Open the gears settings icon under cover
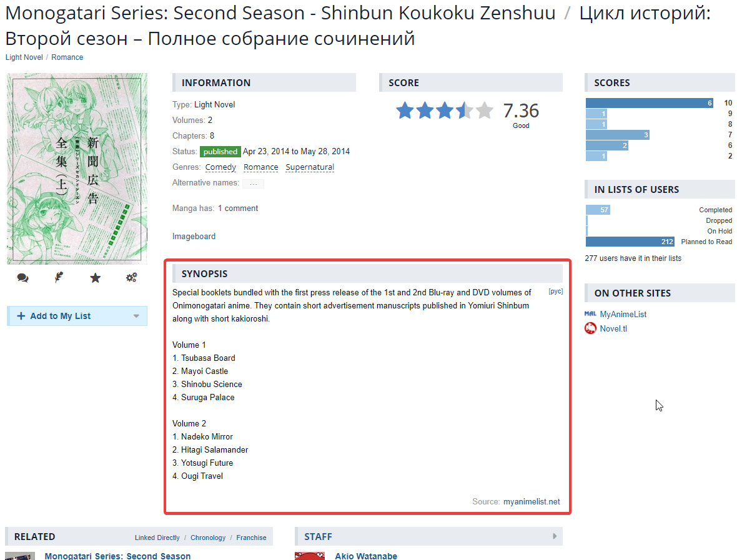The image size is (737, 560). tap(131, 278)
